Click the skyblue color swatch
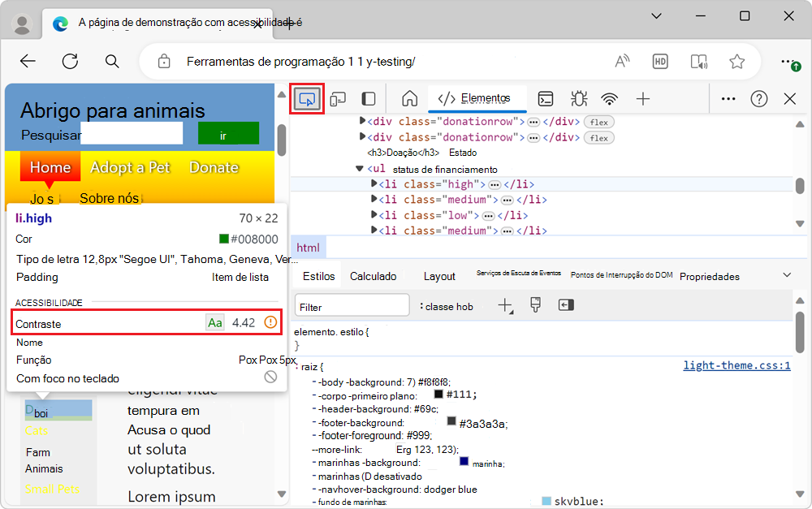812x509 pixels. [x=546, y=501]
